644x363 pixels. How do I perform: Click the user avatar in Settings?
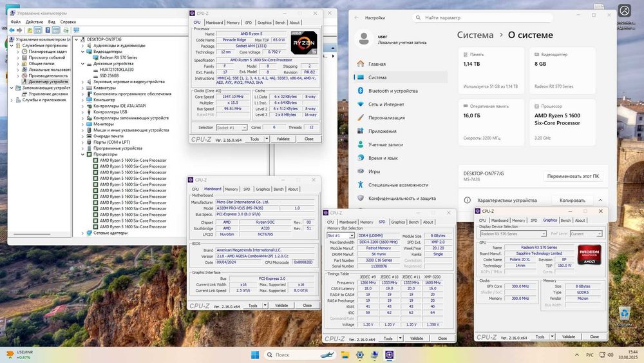tap(364, 39)
